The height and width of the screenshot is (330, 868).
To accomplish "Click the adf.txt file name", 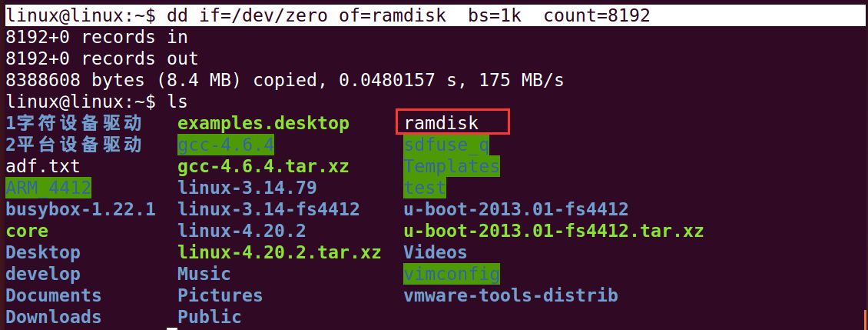I will (42, 166).
